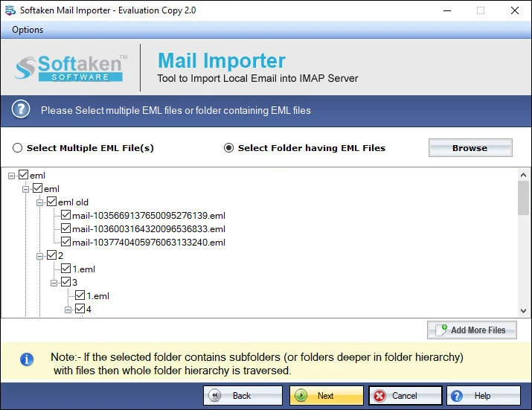Minimize the Mail Importer window

(447, 10)
